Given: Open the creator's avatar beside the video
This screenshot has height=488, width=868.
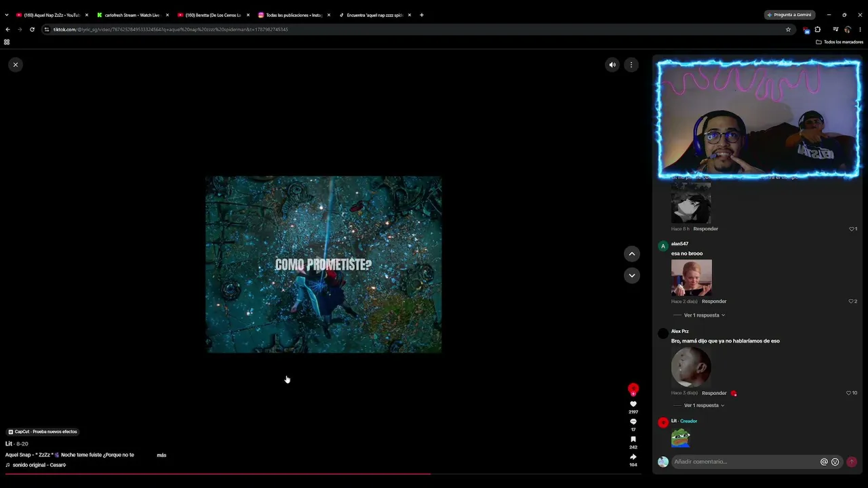Looking at the screenshot, I should 633,389.
